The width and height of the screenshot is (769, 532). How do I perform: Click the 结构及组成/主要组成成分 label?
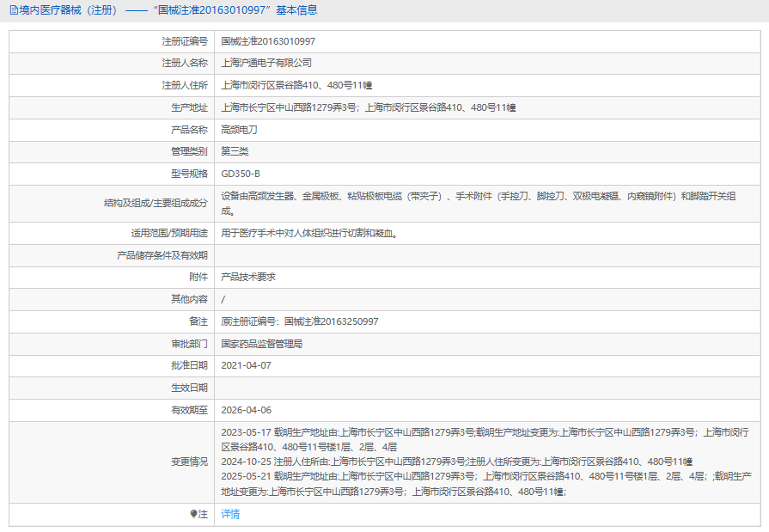tap(156, 203)
